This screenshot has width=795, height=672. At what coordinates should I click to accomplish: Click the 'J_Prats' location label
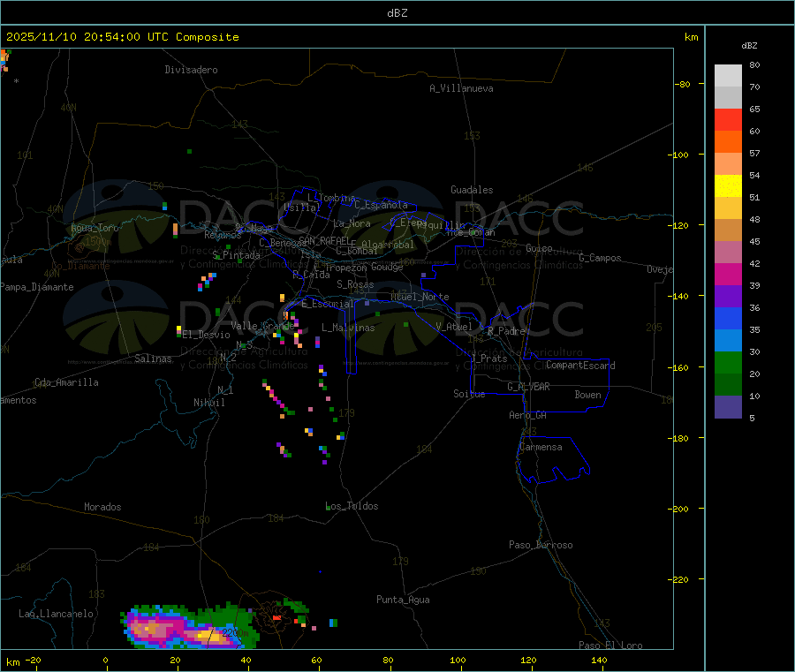tap(488, 359)
